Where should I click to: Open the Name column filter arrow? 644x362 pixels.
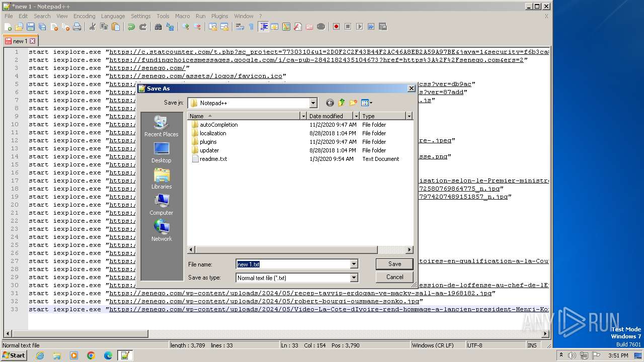[303, 116]
